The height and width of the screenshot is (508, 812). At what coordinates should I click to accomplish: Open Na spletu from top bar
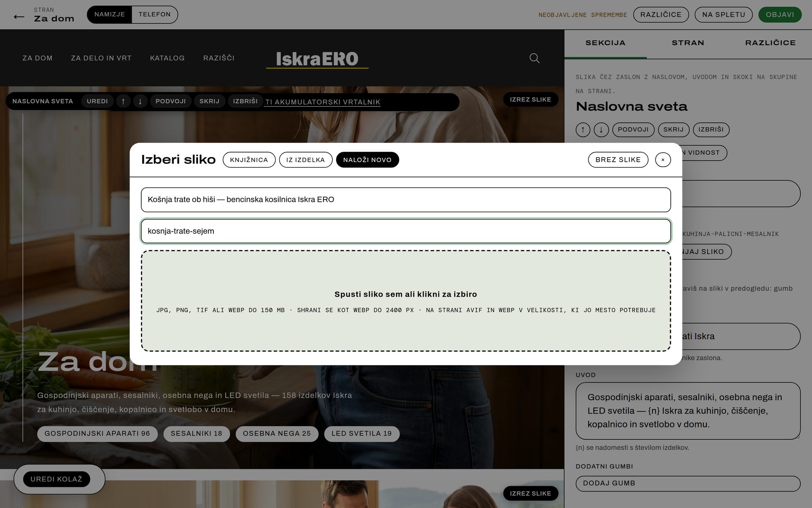(724, 14)
